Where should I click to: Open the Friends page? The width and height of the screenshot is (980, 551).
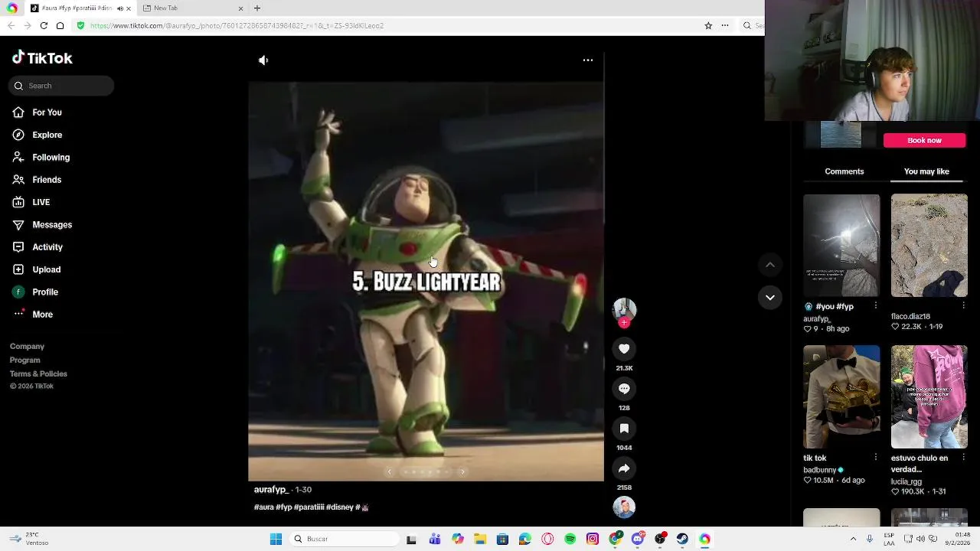47,180
